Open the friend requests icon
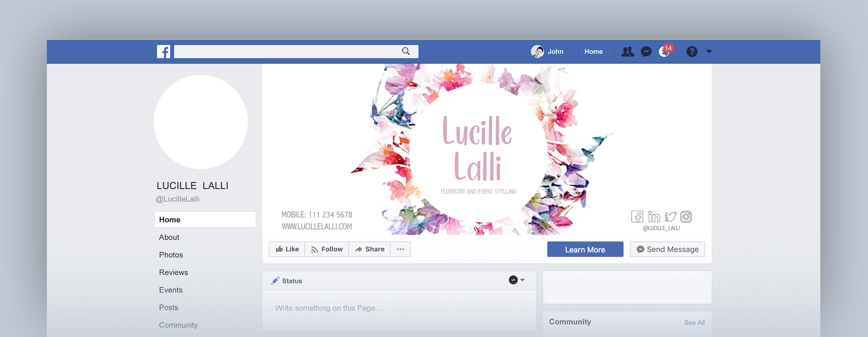Viewport: 868px width, 337px height. (x=627, y=52)
